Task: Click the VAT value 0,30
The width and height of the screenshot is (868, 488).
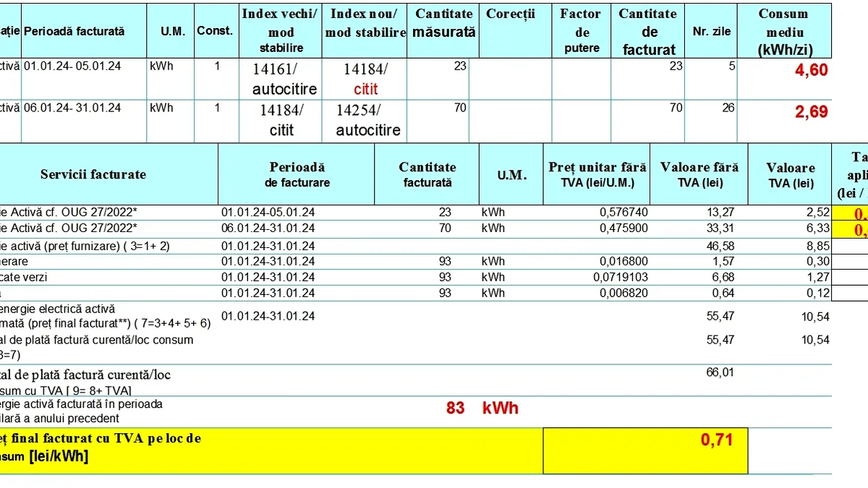Action: pyautogui.click(x=818, y=261)
